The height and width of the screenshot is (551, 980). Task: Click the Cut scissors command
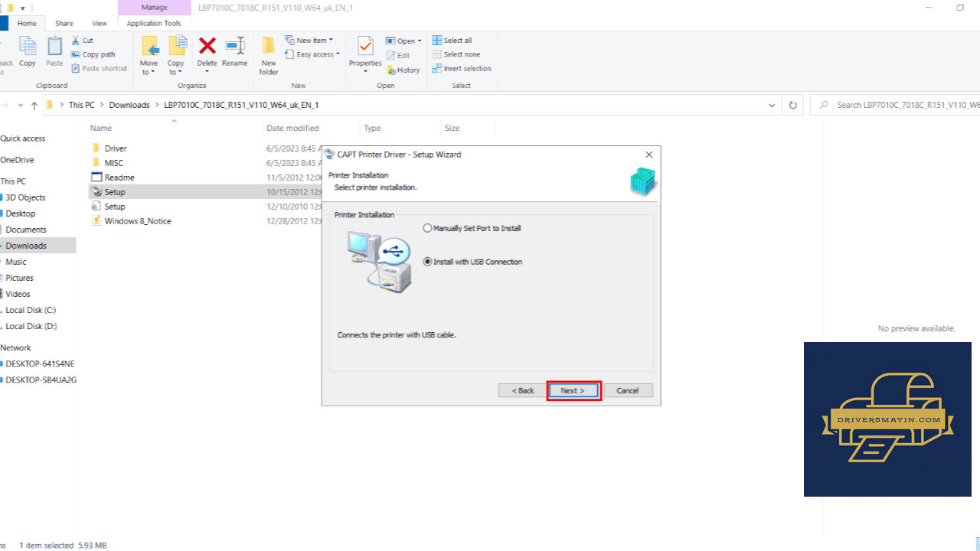coord(83,41)
